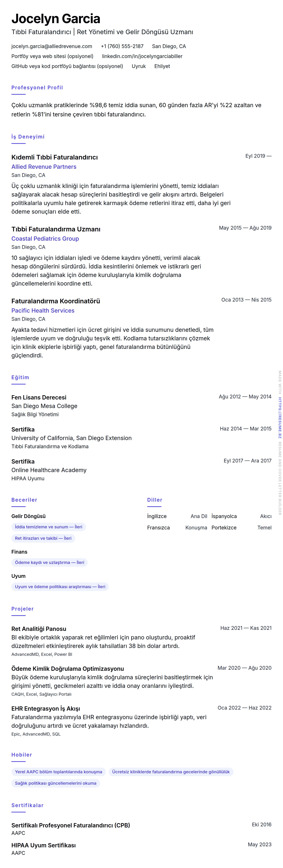283x868 pixels.
Task: Select the Yerel AAPC bölüm toplantılarında konuşma tag
Action: (x=58, y=772)
